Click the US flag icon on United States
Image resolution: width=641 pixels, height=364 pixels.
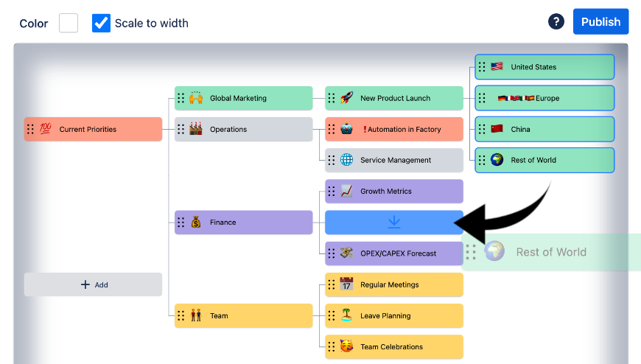pyautogui.click(x=497, y=67)
